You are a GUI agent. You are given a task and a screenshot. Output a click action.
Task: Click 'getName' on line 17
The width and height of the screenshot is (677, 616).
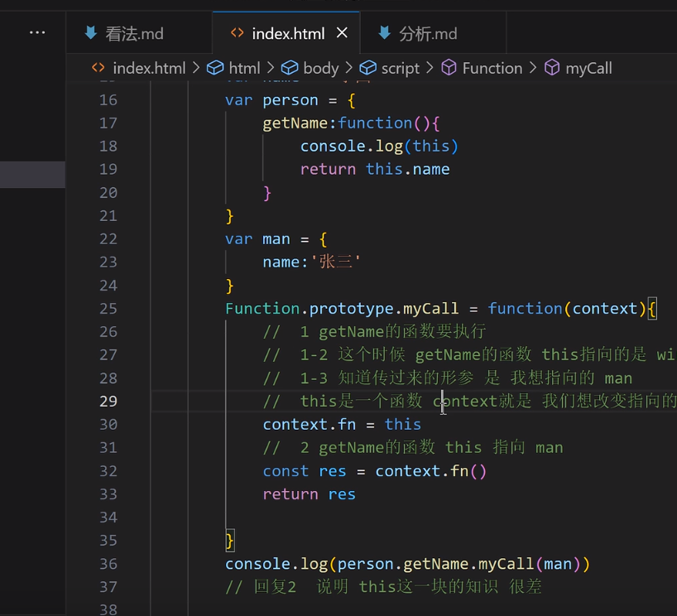tap(295, 123)
